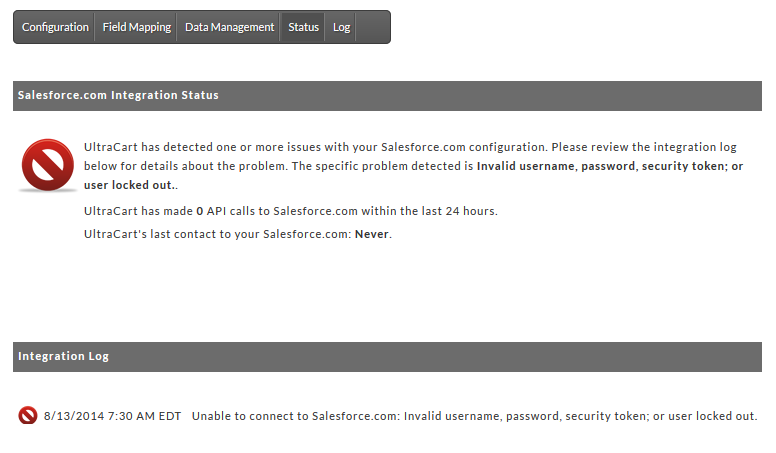Switch to the Field Mapping tab

(136, 27)
